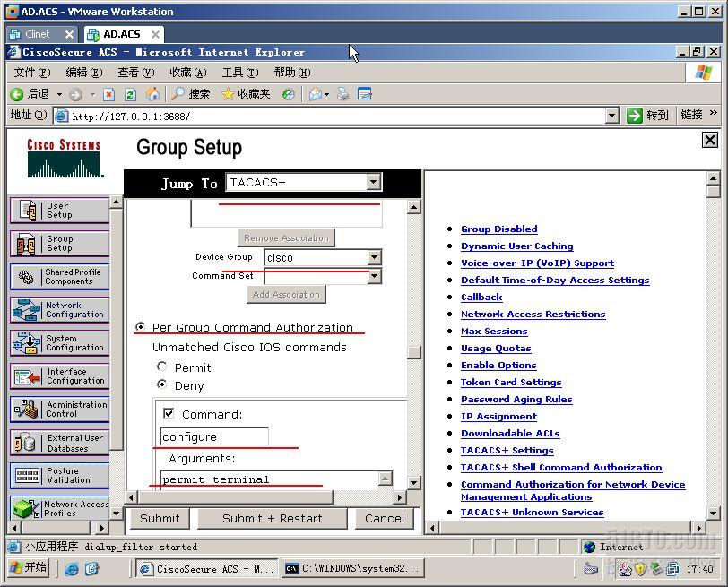728x587 pixels.
Task: Open the Jump To TACACS+ dropdown
Action: point(374,182)
